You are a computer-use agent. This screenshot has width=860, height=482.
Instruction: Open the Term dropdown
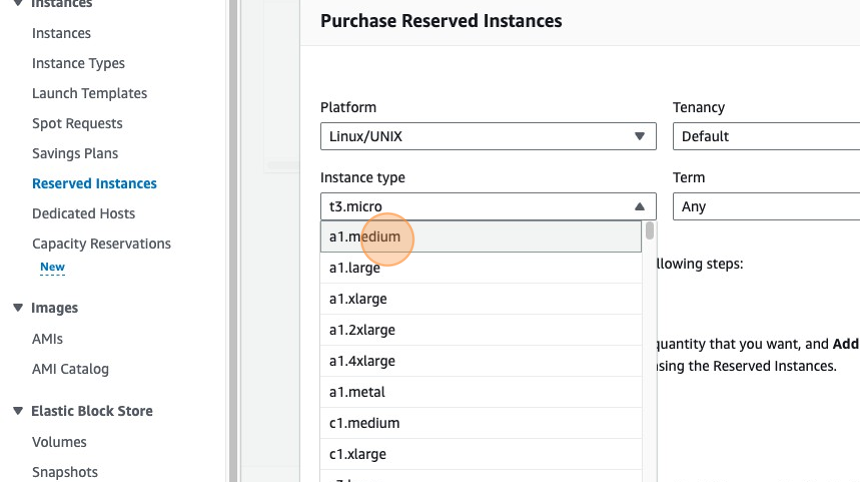pyautogui.click(x=766, y=207)
